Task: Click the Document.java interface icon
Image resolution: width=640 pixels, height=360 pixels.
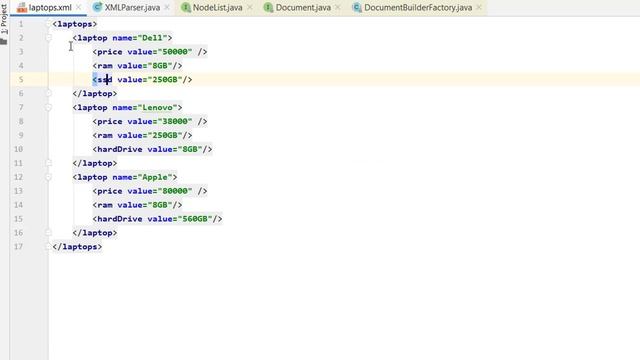Action: [x=269, y=7]
